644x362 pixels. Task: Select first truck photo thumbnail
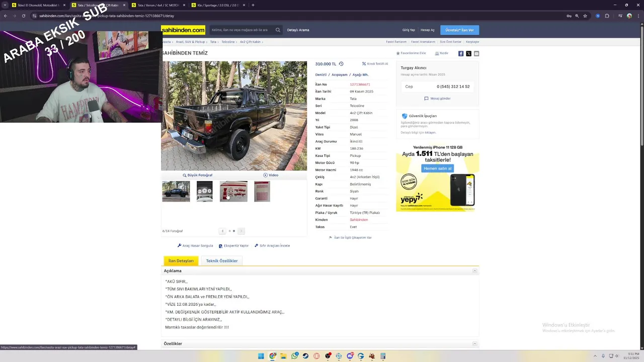176,192
